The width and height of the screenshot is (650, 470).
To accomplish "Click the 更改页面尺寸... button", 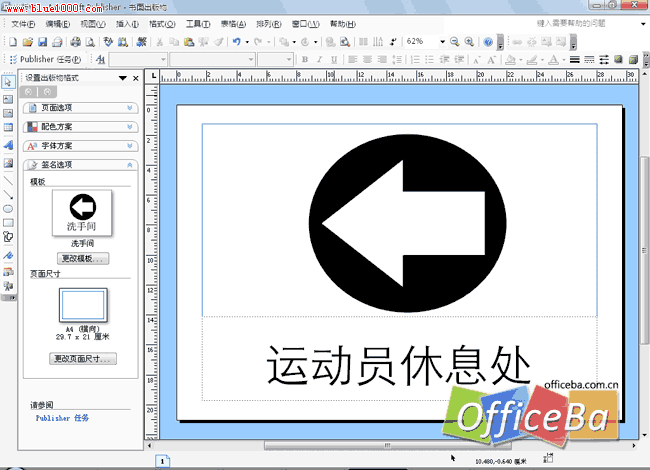I will pos(84,358).
